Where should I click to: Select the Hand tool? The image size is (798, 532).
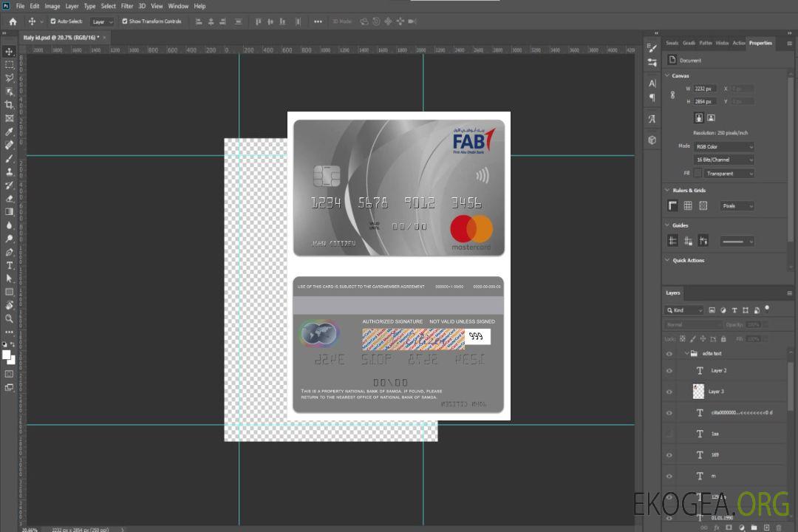tap(9, 305)
